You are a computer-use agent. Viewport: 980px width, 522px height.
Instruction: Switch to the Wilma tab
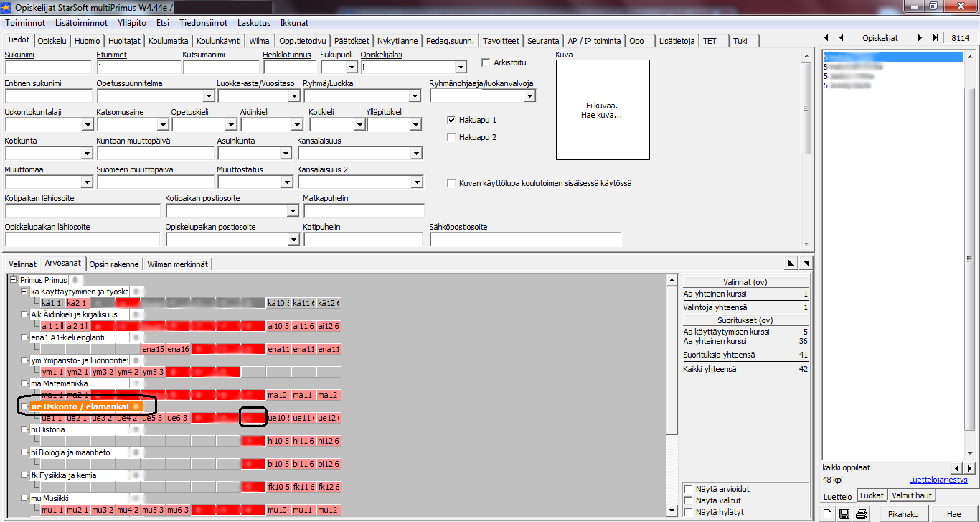[259, 41]
